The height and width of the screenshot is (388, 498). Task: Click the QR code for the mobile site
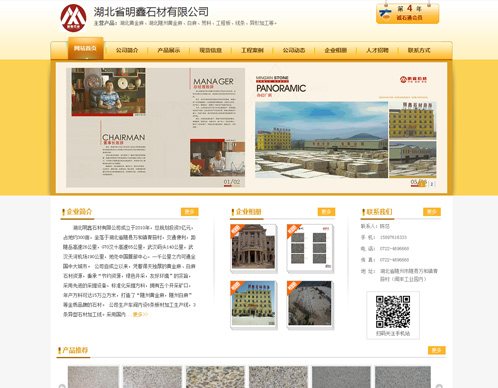[x=393, y=312]
